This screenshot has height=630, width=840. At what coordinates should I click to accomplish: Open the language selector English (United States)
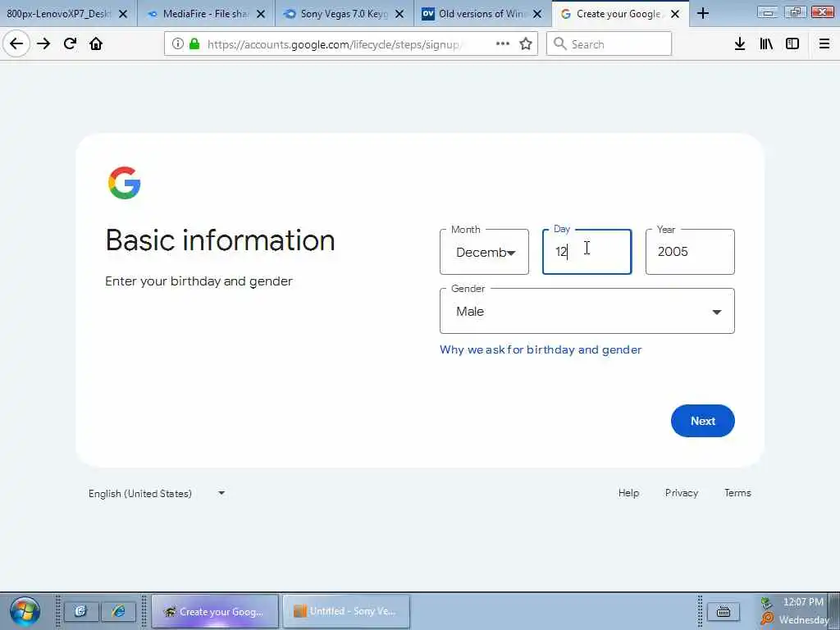[157, 493]
